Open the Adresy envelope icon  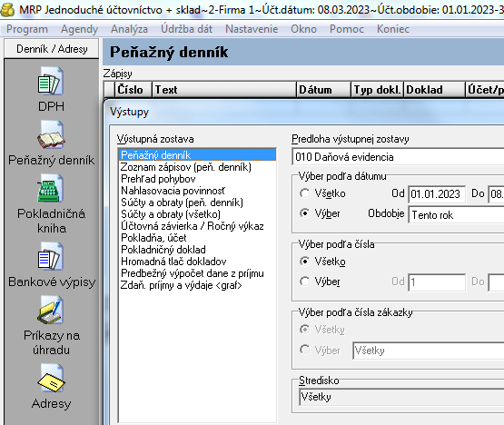tap(51, 378)
